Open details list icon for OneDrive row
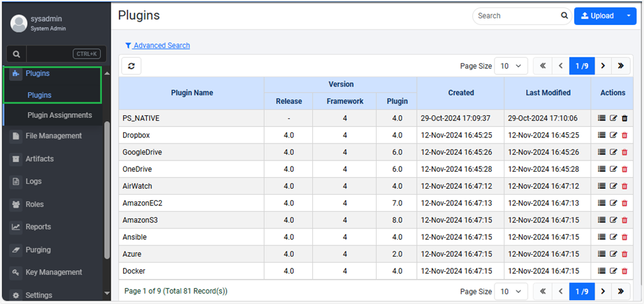Image resolution: width=644 pixels, height=304 pixels. click(602, 169)
